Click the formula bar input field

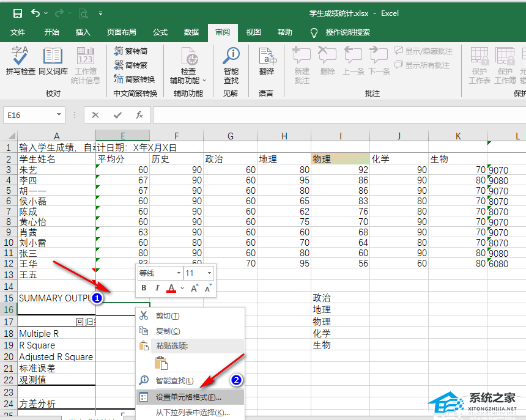click(x=336, y=115)
